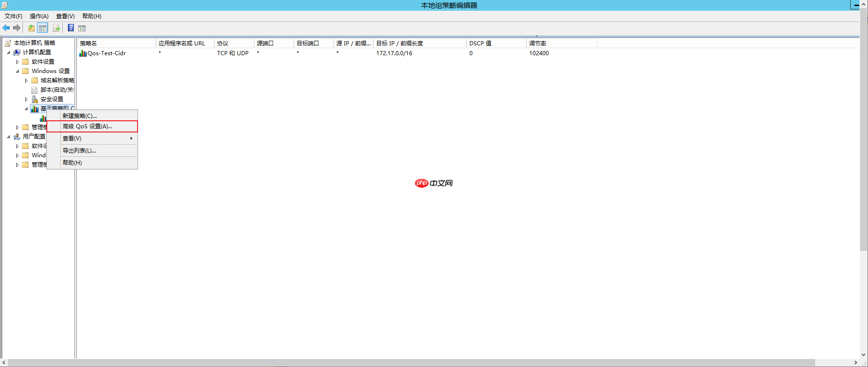Open Help with the question-mark icon

71,28
